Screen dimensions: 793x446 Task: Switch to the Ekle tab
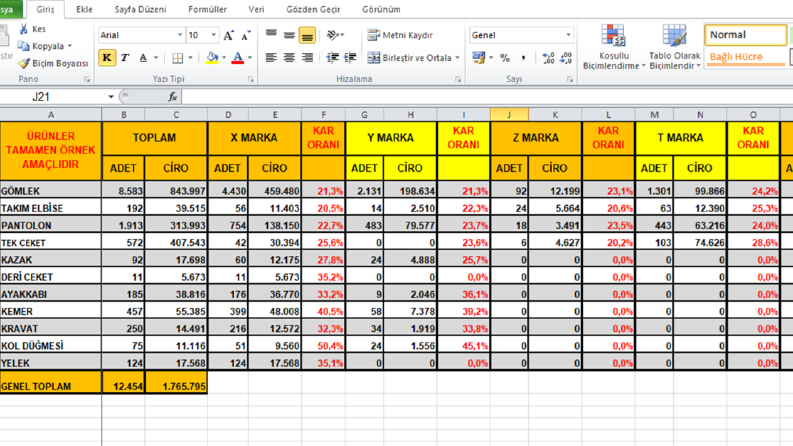pos(84,9)
